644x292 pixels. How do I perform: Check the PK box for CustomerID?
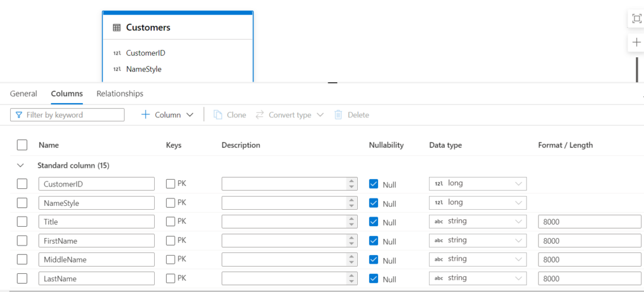[x=170, y=184]
